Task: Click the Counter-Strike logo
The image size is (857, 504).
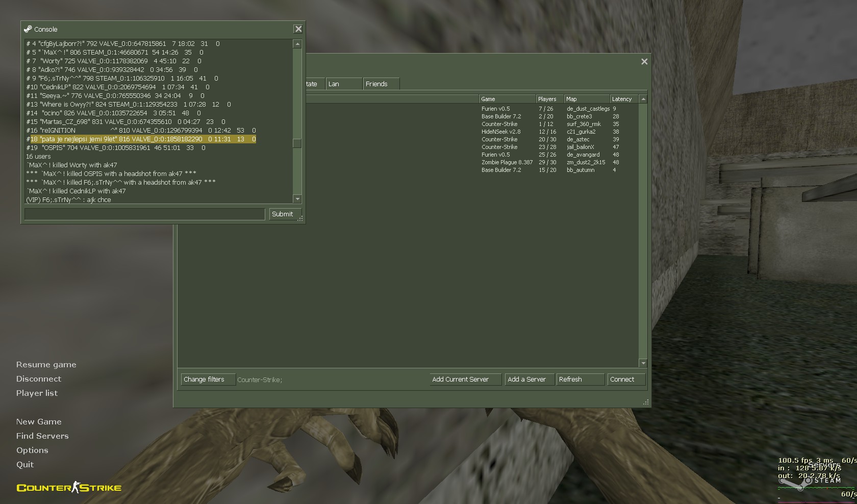Action: [69, 488]
